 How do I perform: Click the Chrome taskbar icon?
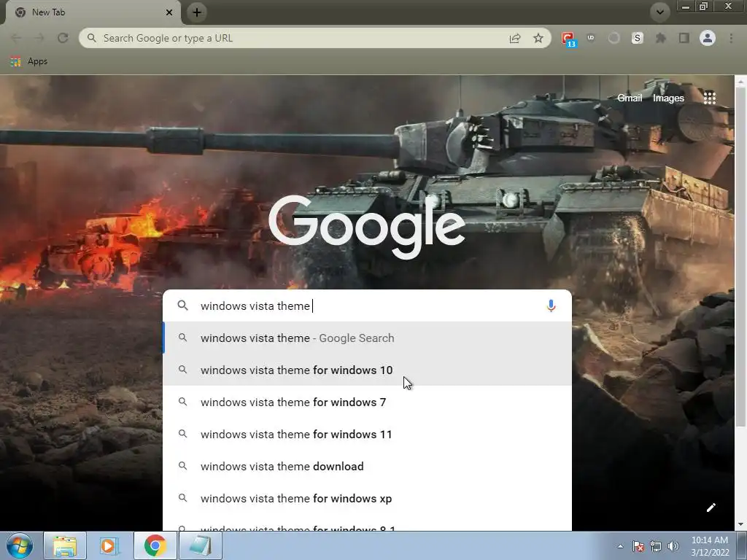155,545
